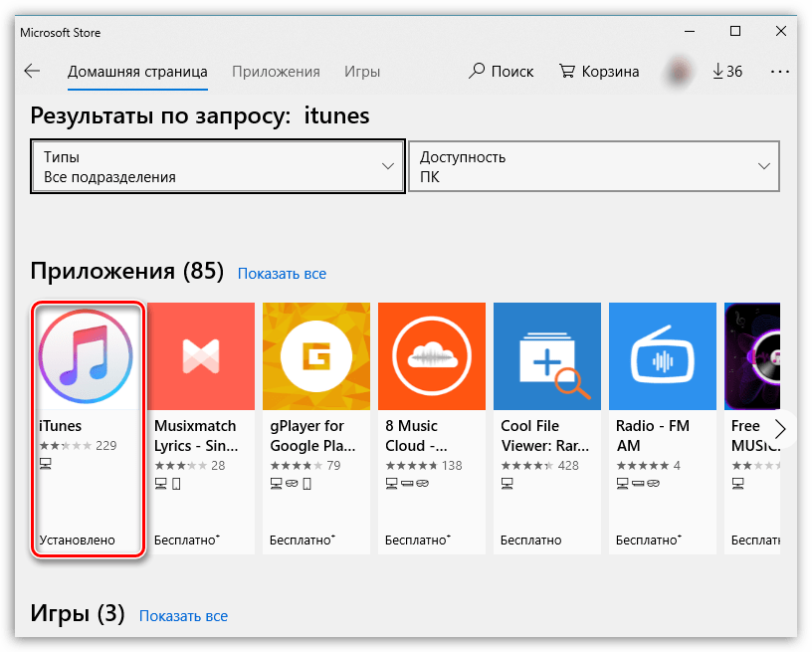
Task: Open the three-dot more options menu
Action: pos(779,72)
